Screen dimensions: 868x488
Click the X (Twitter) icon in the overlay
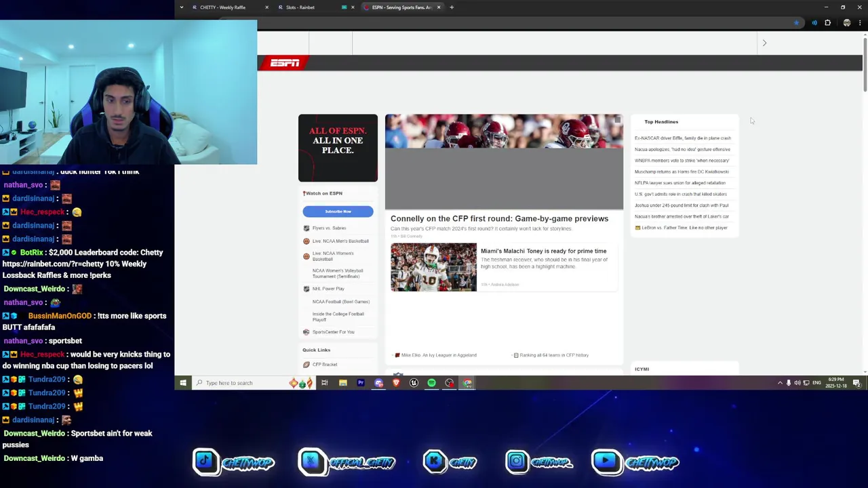coord(311,462)
